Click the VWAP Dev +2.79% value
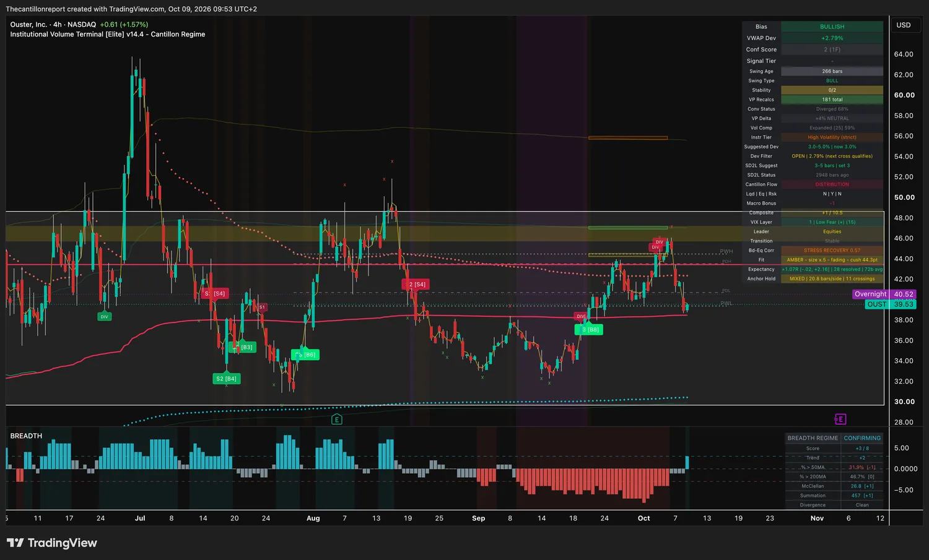929x560 pixels. point(832,38)
